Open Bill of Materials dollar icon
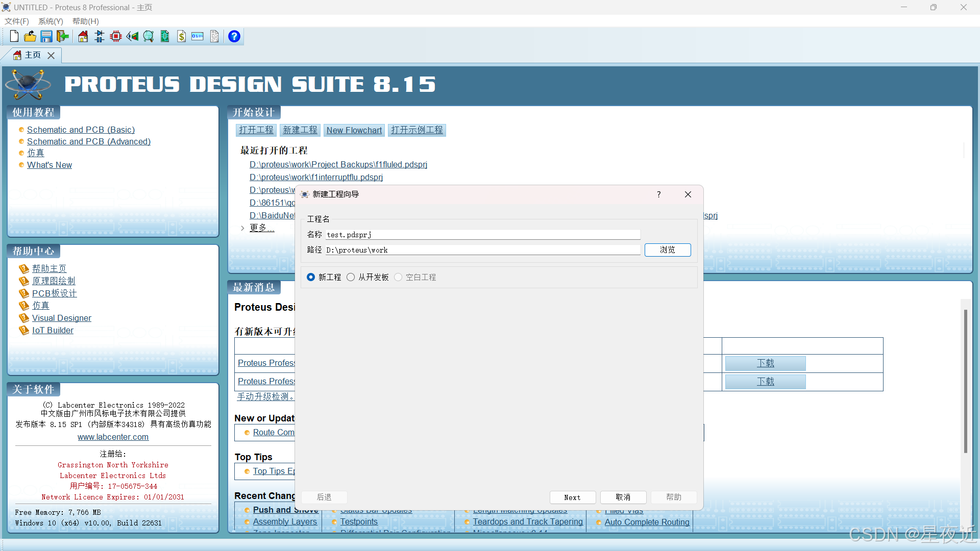 (x=181, y=36)
